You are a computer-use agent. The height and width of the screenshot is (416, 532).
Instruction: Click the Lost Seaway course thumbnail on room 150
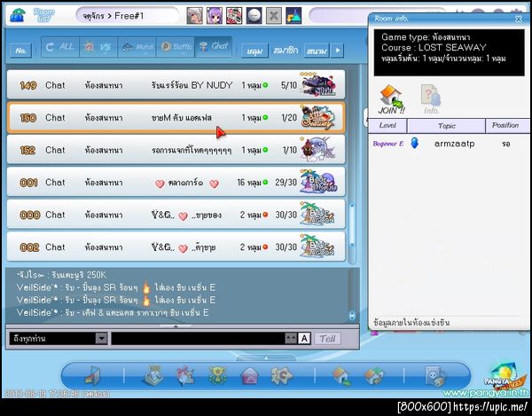tap(317, 117)
